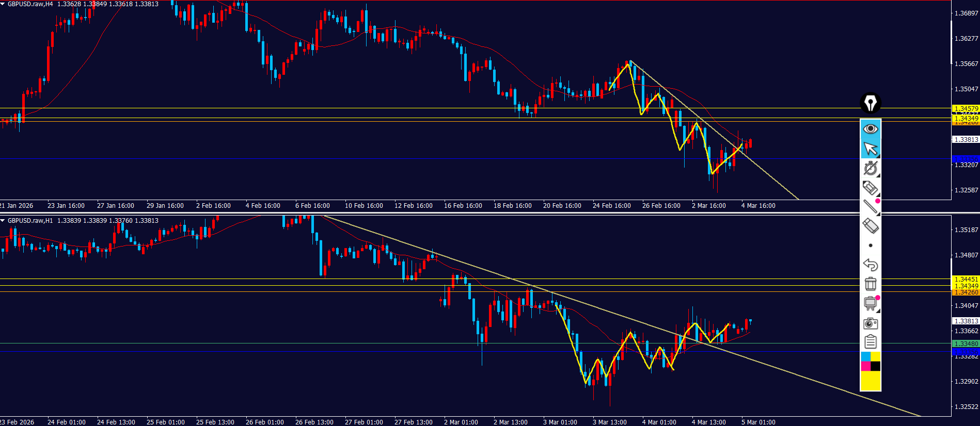The height and width of the screenshot is (426, 980).
Task: Select the eraser tool
Action: pos(871,226)
